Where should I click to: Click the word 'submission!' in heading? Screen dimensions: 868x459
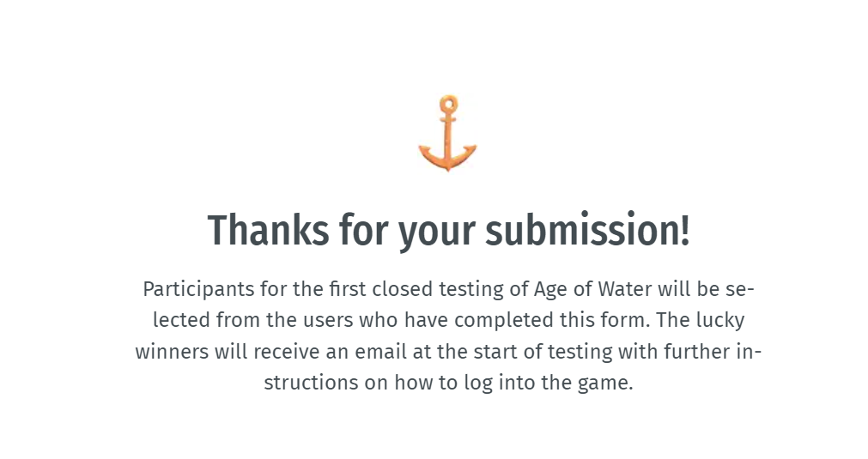(588, 230)
